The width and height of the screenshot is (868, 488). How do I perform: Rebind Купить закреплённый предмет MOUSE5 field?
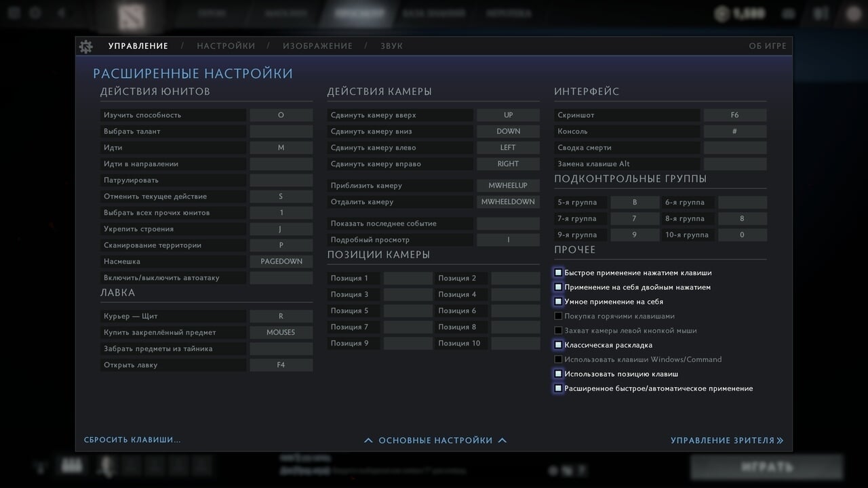point(281,333)
